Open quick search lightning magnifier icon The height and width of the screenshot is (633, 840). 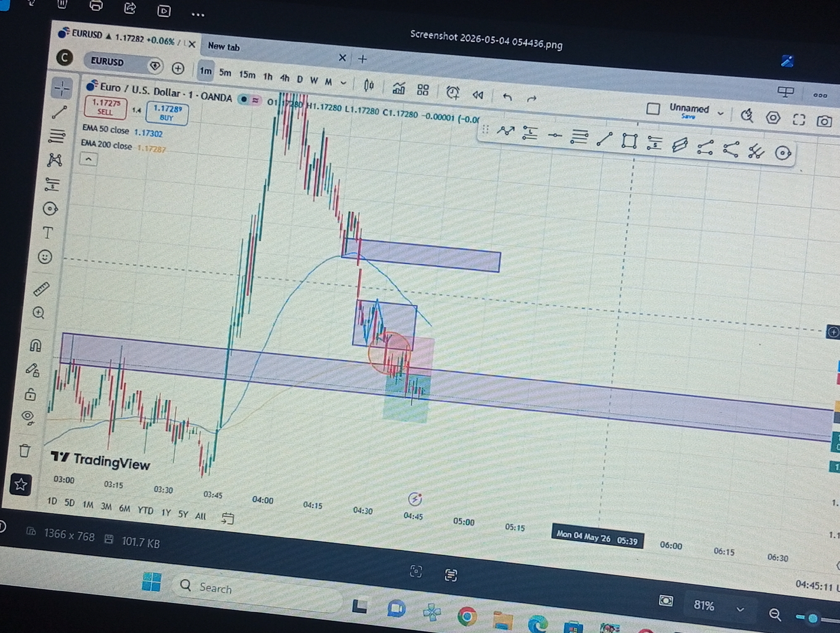click(x=747, y=116)
